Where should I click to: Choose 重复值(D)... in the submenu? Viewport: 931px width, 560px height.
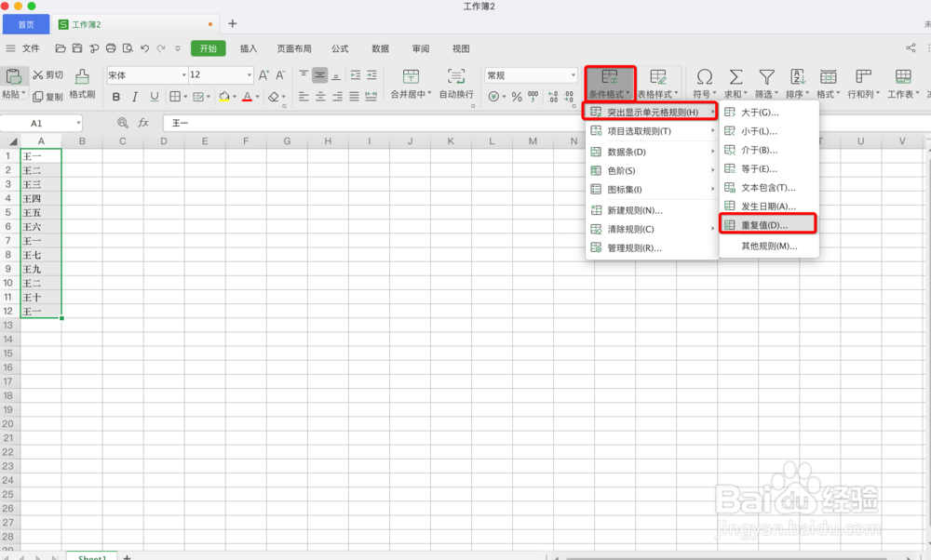[768, 225]
